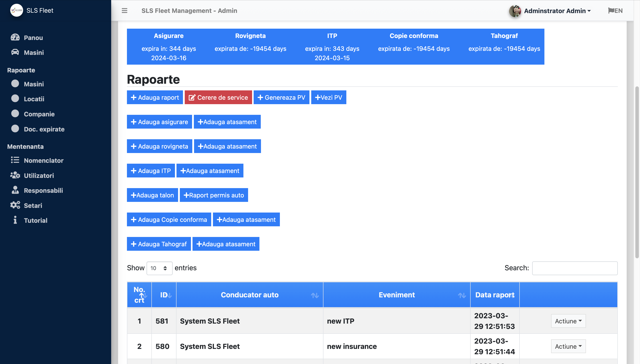The width and height of the screenshot is (640, 364).
Task: Open Panou dashboard gauge icon
Action: click(x=15, y=38)
